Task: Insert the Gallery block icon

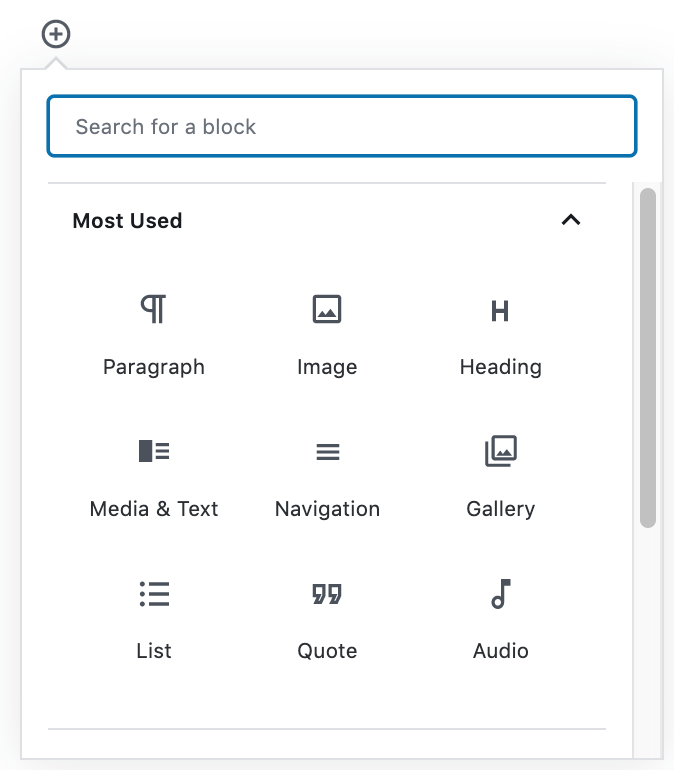Action: click(500, 451)
